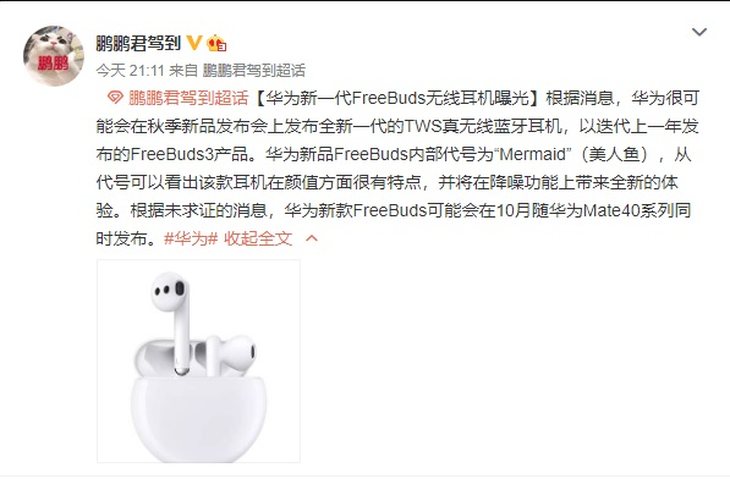Open the post options chevron menu
The image size is (730, 484).
699,32
